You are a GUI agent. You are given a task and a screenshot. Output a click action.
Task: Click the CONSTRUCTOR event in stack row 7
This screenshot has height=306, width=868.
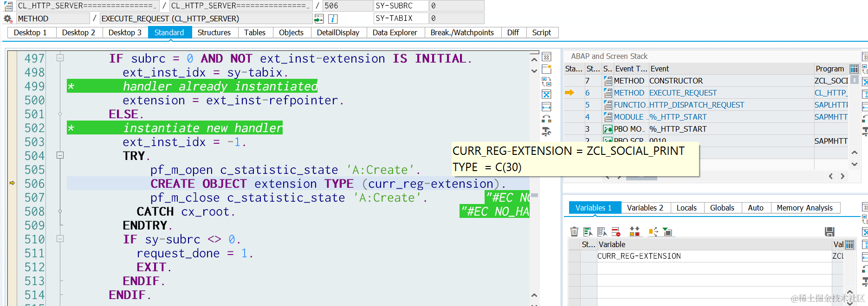click(x=676, y=81)
